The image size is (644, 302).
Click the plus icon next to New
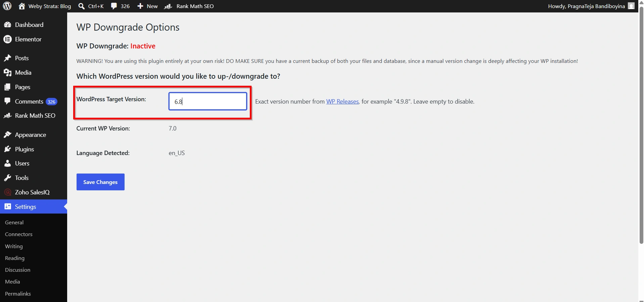(140, 6)
